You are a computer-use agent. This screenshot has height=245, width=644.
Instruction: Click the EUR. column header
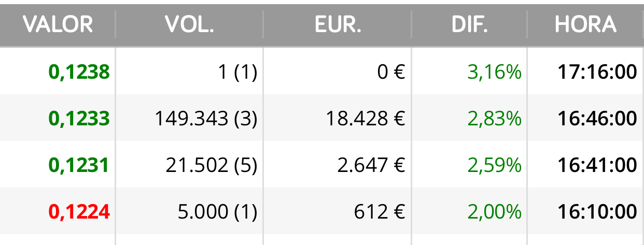point(338,24)
